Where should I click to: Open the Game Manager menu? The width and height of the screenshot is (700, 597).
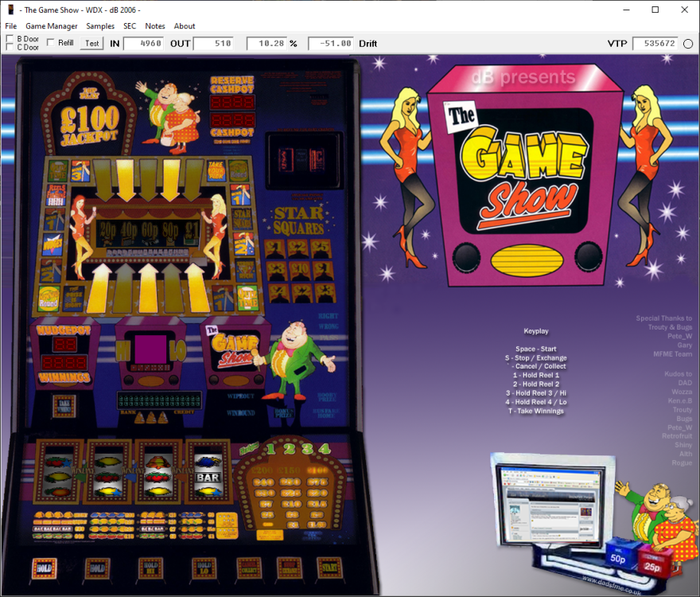click(52, 25)
